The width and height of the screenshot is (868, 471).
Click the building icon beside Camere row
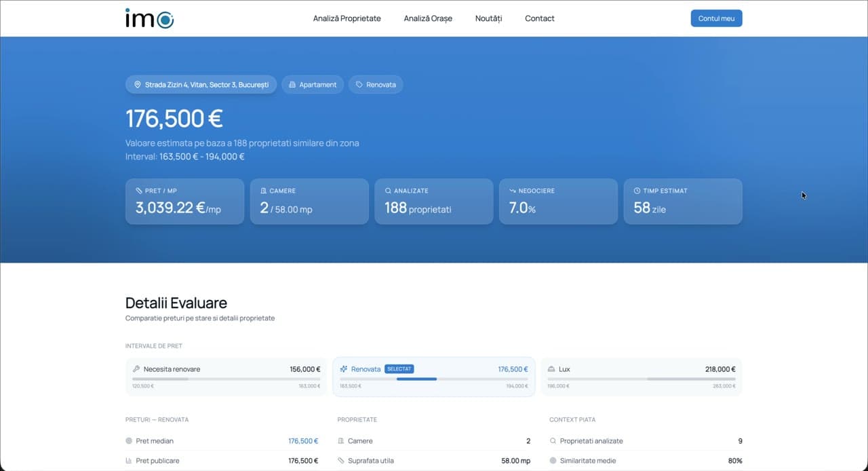(x=341, y=441)
